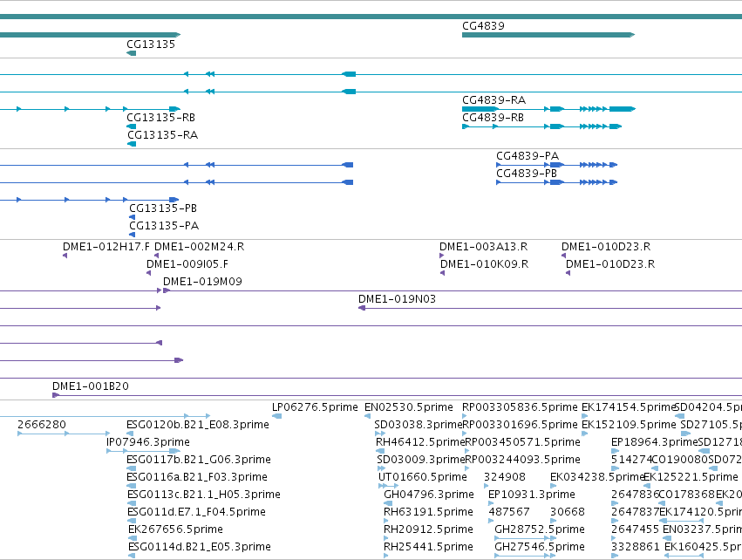This screenshot has height=560, width=742.
Task: Select the RP003450571.5prime EST label
Action: tap(522, 442)
